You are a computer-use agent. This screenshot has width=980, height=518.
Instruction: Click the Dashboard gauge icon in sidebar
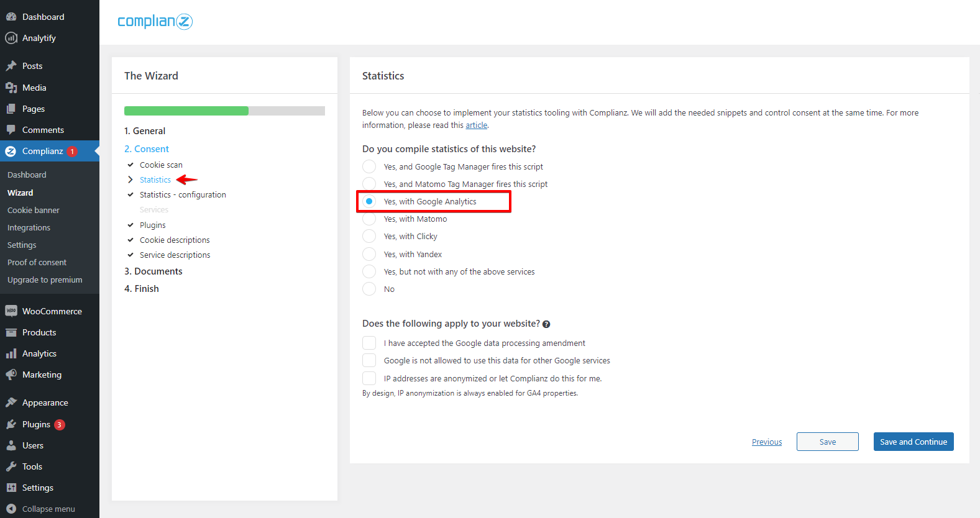pos(11,17)
